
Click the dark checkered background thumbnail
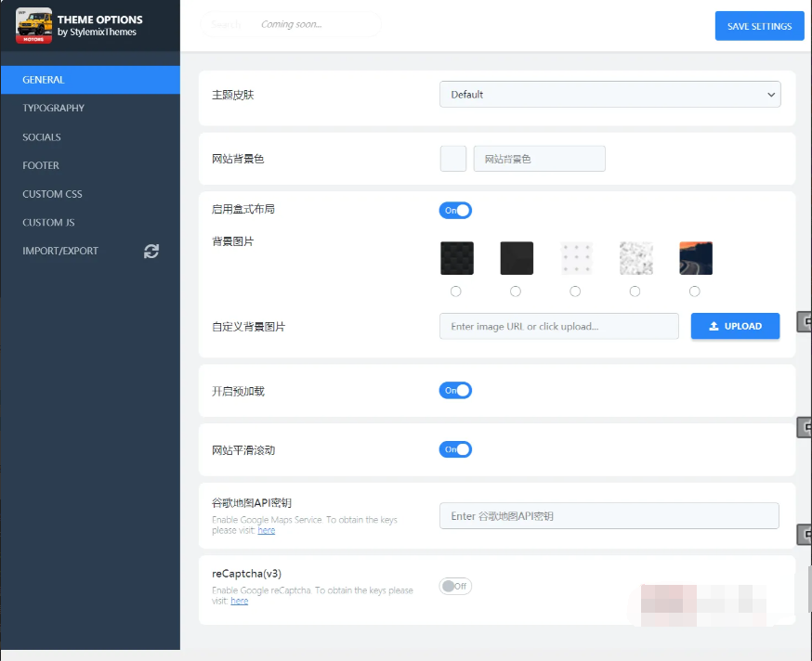tap(457, 258)
